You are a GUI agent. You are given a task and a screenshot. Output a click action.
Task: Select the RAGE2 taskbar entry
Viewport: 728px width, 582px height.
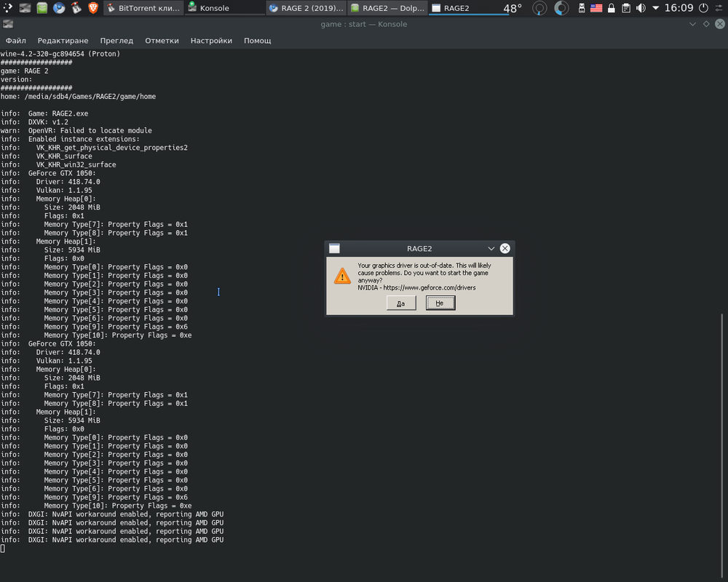click(x=468, y=8)
